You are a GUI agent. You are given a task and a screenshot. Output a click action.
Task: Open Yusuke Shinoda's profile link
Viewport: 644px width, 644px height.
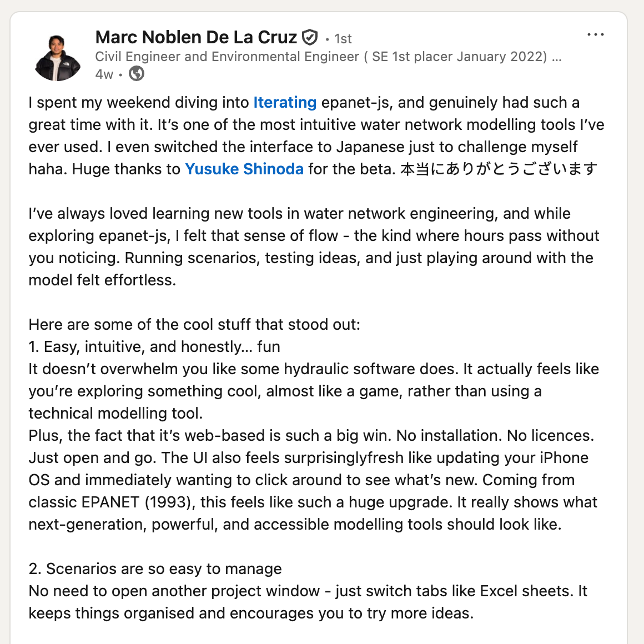(245, 169)
